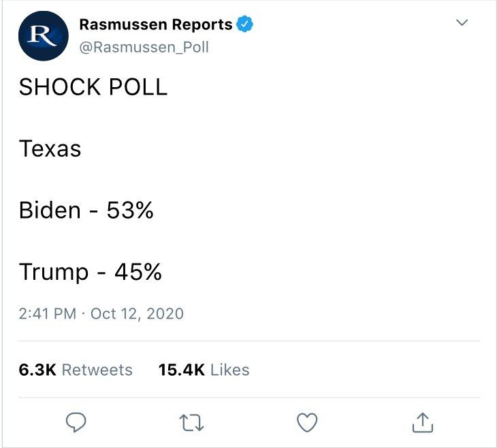
Task: Like the tweet with the heart icon
Action: point(308,422)
